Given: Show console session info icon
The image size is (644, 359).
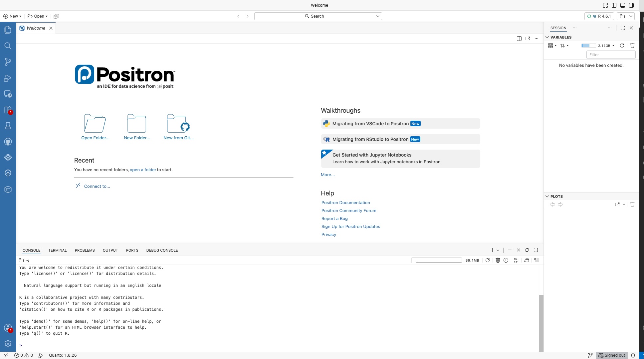Looking at the screenshot, I should [506, 260].
